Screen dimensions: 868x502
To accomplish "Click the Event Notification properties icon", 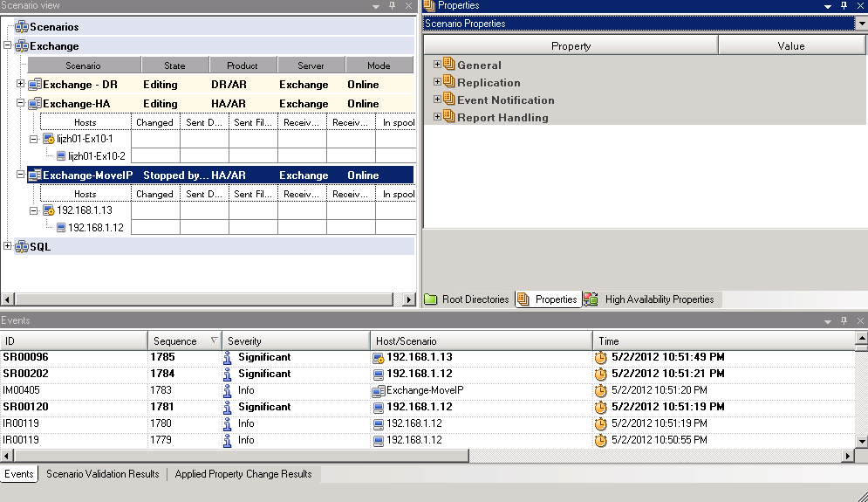I will point(449,100).
